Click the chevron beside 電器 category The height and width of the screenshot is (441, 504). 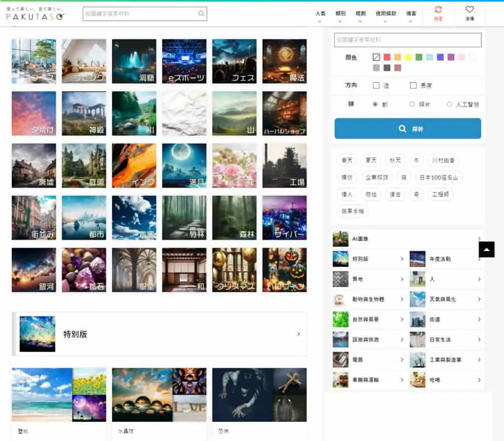[402, 360]
